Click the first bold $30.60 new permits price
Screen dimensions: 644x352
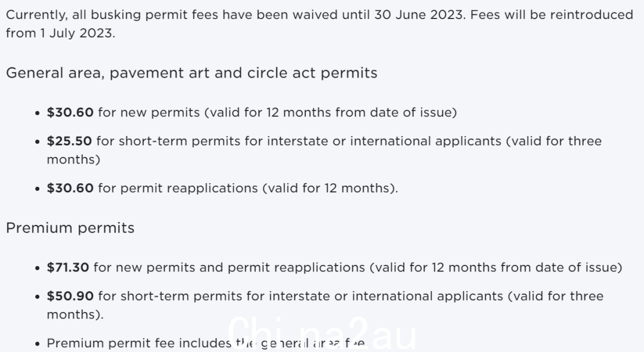(x=70, y=113)
